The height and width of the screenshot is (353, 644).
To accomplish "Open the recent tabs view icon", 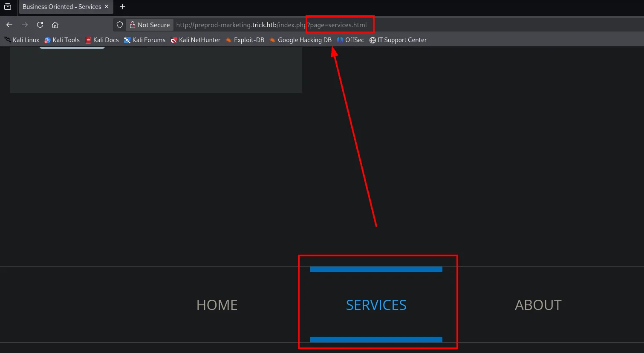I will click(x=8, y=7).
